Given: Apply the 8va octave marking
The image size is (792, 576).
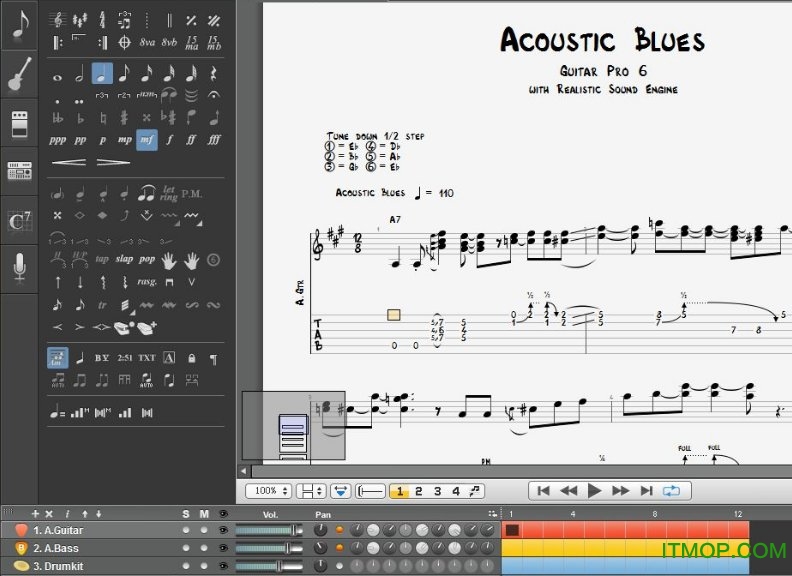Looking at the screenshot, I should tap(147, 42).
